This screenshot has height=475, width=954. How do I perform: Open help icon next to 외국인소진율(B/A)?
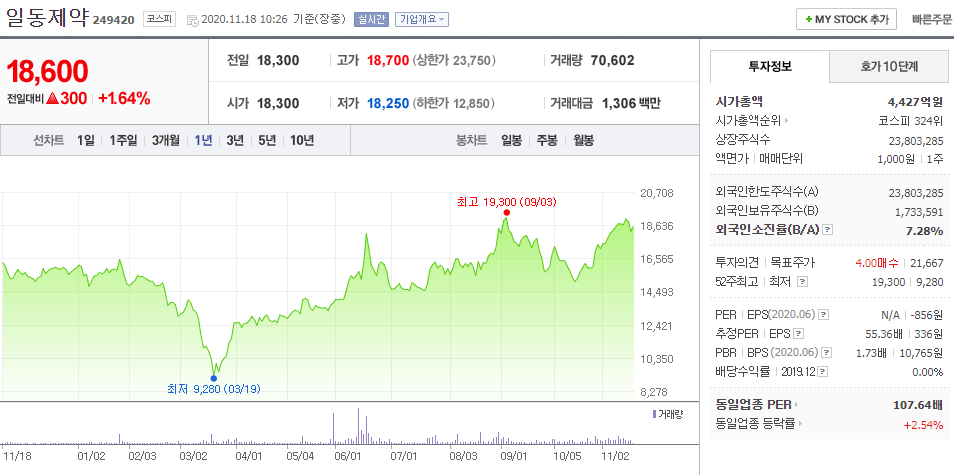click(x=828, y=230)
